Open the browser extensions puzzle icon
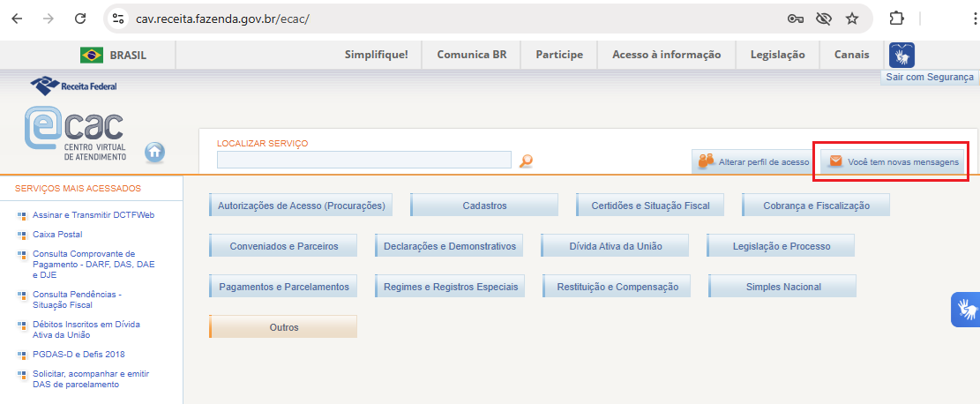The height and width of the screenshot is (404, 980). coord(897,19)
